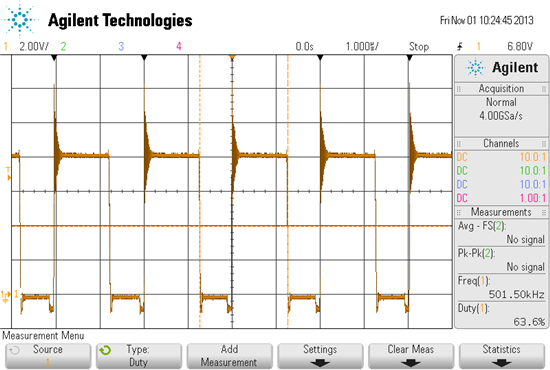Image resolution: width=550 pixels, height=370 pixels.
Task: Click the date and time stamp
Action: [x=487, y=20]
